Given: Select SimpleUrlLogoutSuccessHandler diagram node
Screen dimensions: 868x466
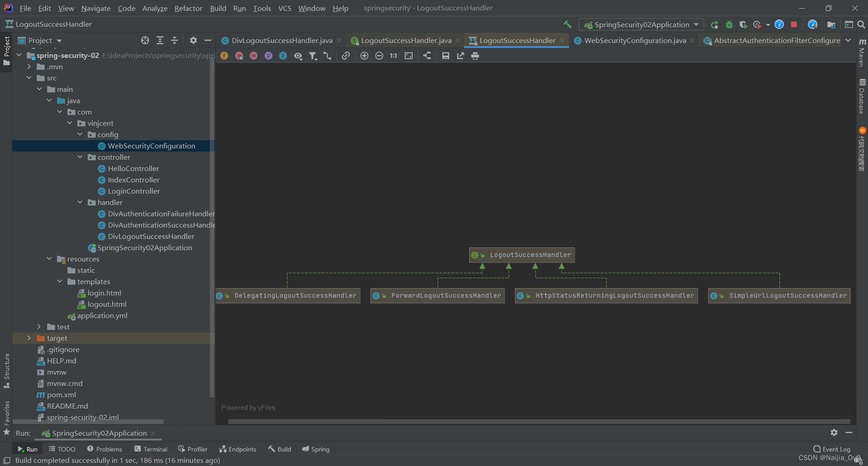Looking at the screenshot, I should tap(779, 295).
